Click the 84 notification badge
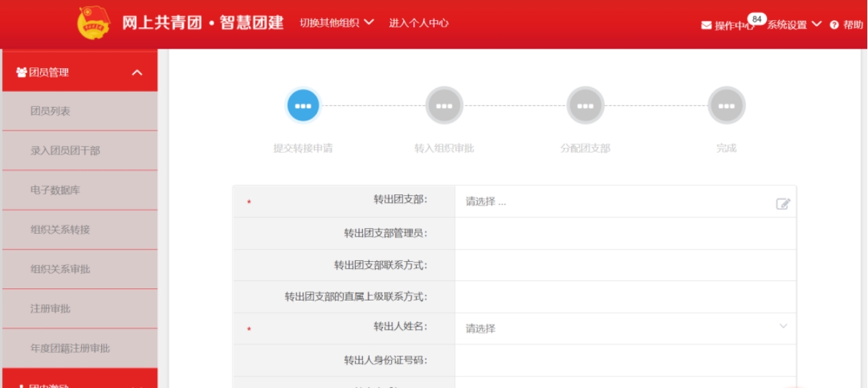Viewport: 868px width, 388px height. point(757,19)
